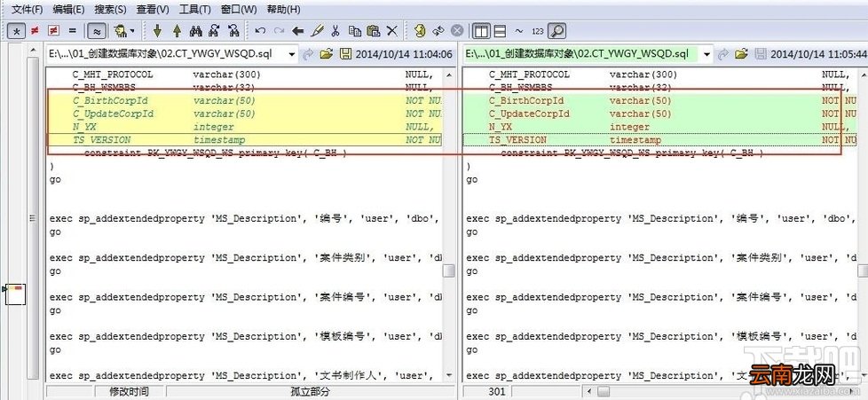Image resolution: width=868 pixels, height=400 pixels.
Task: Click the left pane vertical scrollbar thumb
Action: point(449,271)
